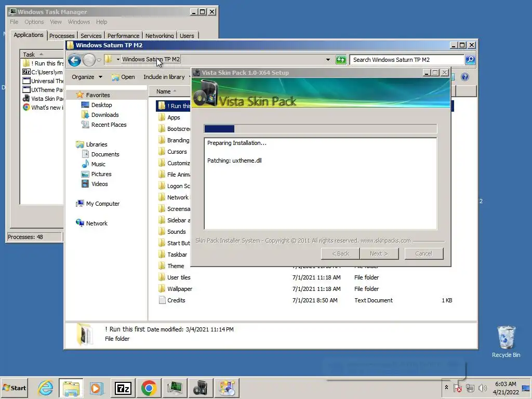Switch to Performance tab in Task Manager
532x399 pixels.
click(123, 36)
